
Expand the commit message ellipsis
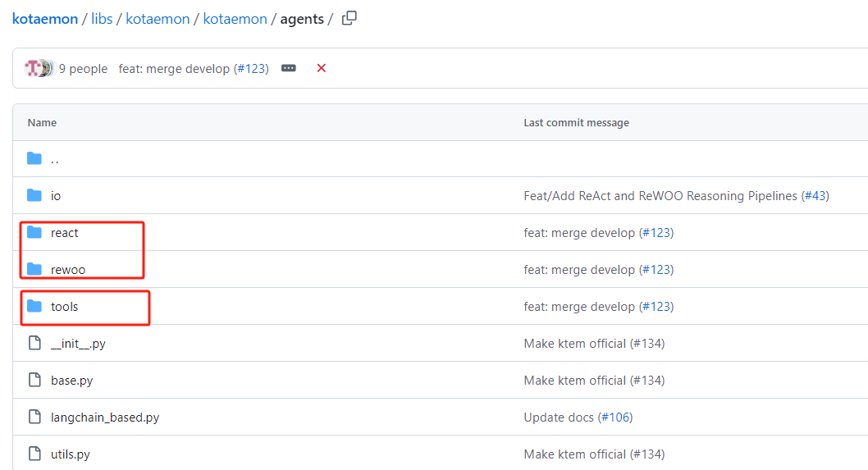[289, 68]
